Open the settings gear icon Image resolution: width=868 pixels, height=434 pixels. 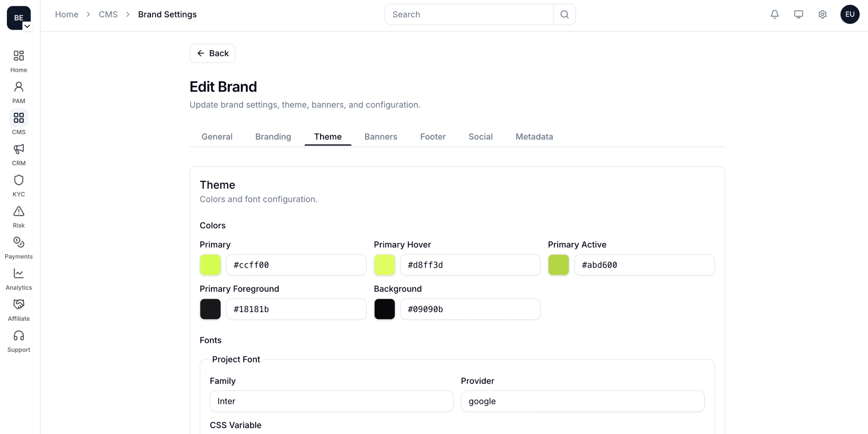click(x=822, y=14)
